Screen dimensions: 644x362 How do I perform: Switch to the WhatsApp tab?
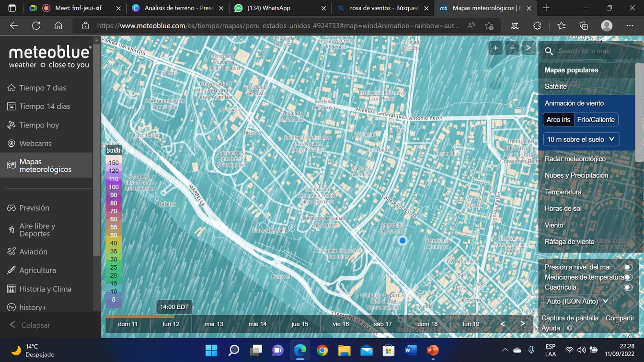[280, 8]
